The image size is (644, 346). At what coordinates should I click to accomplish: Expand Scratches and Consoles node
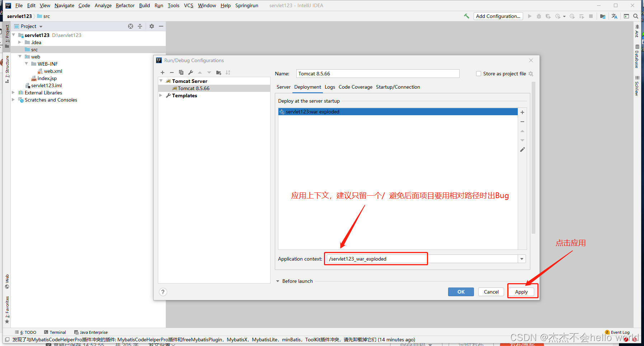(13, 100)
